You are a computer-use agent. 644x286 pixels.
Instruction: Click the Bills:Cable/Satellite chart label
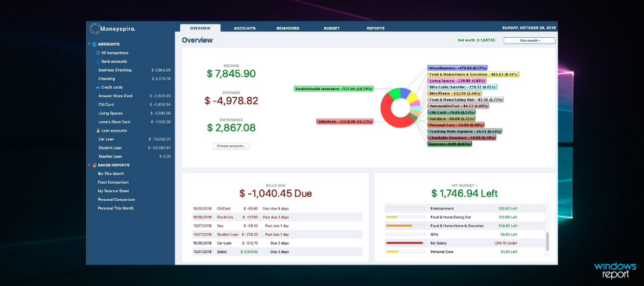pyautogui.click(x=462, y=87)
